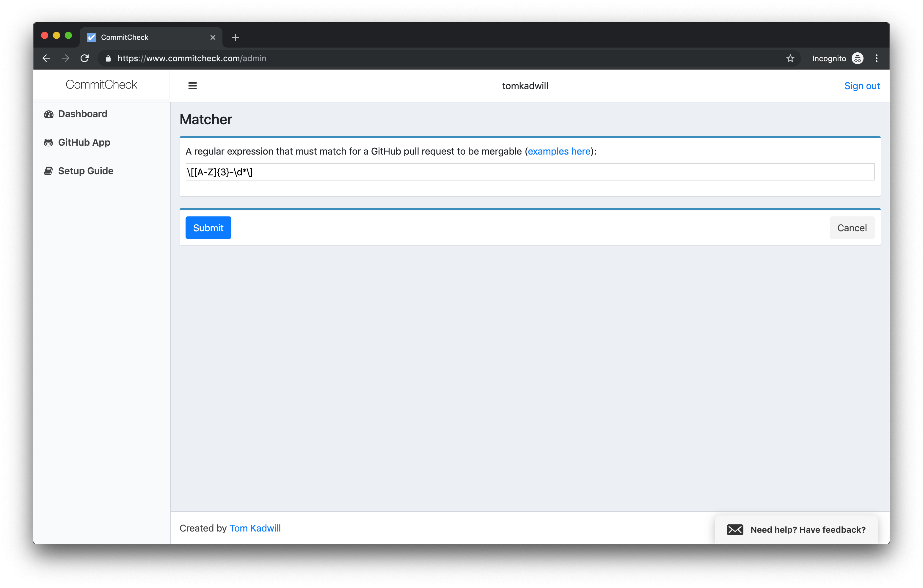Open a new tab with plus icon
This screenshot has width=923, height=588.
point(235,37)
